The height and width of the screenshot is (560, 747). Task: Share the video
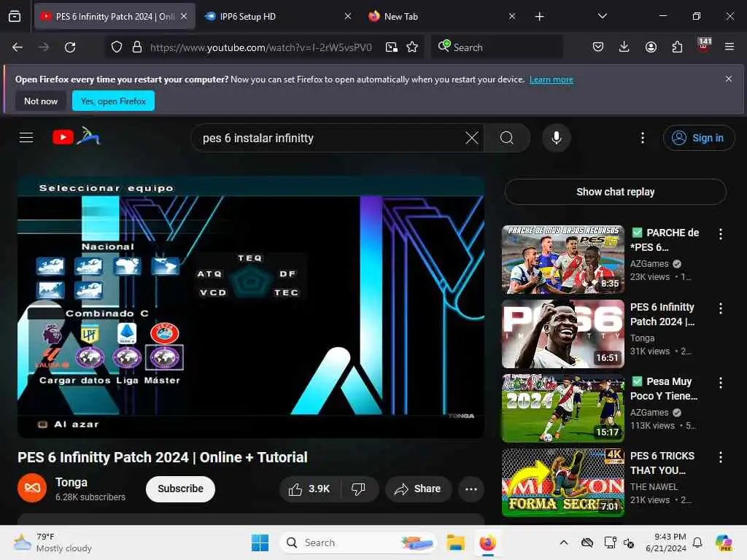coord(418,489)
